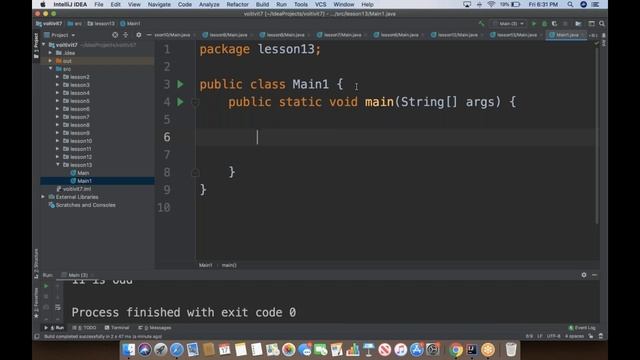Click macOS Spotlight search icon in menu bar
The width and height of the screenshot is (640, 360).
[570, 4]
